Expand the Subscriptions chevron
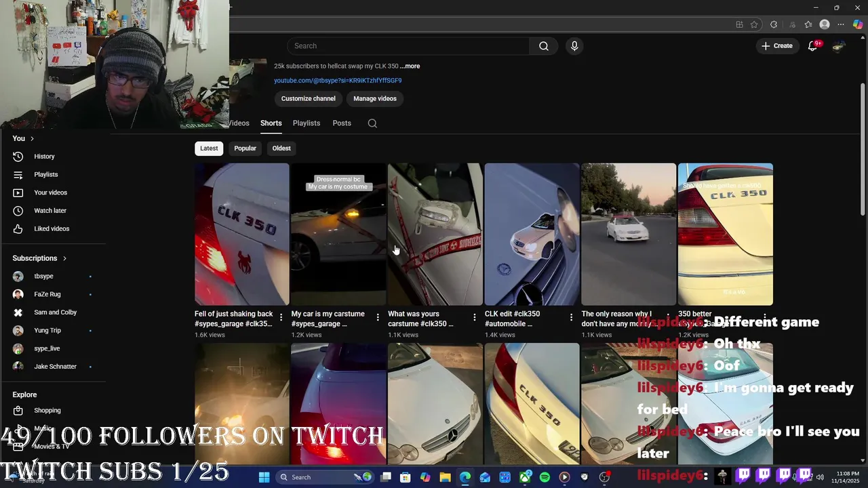Screen dimensions: 868x488 tap(64, 258)
